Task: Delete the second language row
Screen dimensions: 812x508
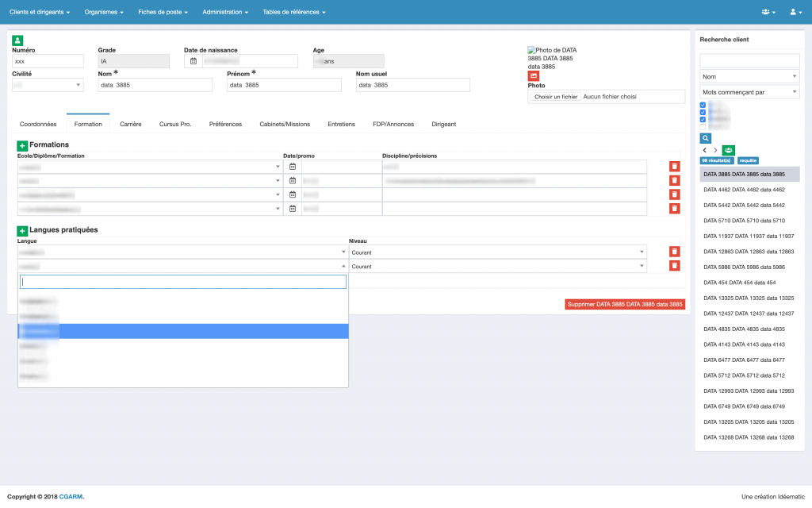Action: tap(674, 265)
